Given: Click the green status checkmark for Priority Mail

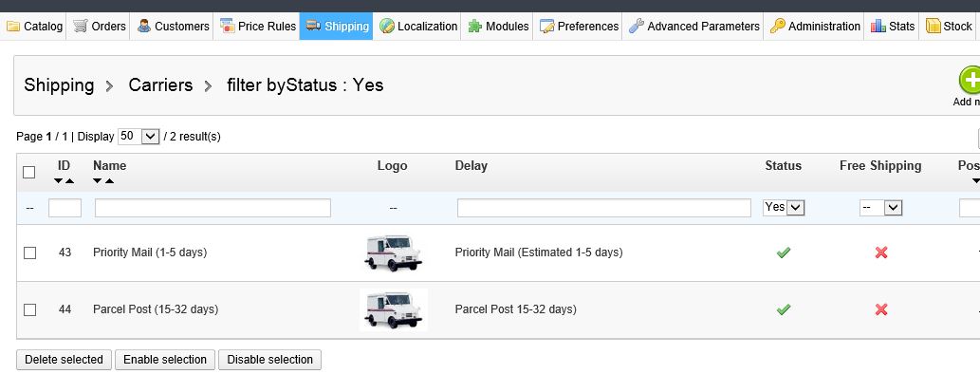Looking at the screenshot, I should [x=783, y=252].
